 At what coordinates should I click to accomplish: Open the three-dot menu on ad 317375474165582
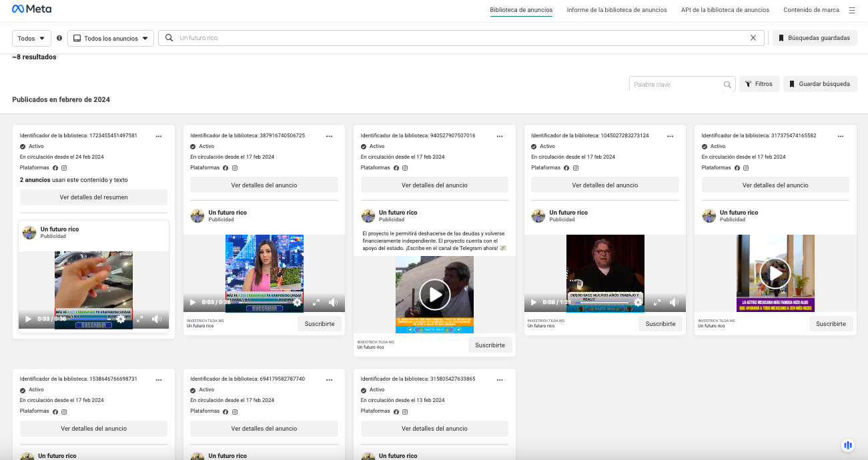click(841, 135)
